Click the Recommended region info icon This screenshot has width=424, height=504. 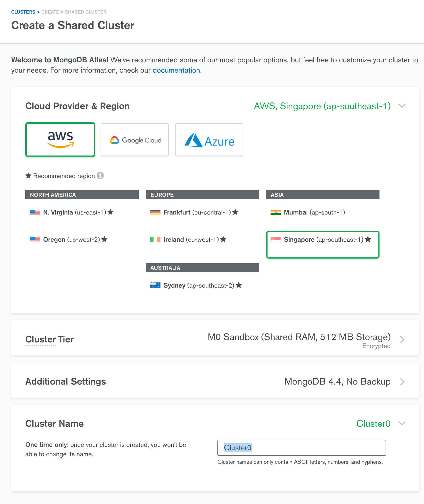click(x=100, y=176)
